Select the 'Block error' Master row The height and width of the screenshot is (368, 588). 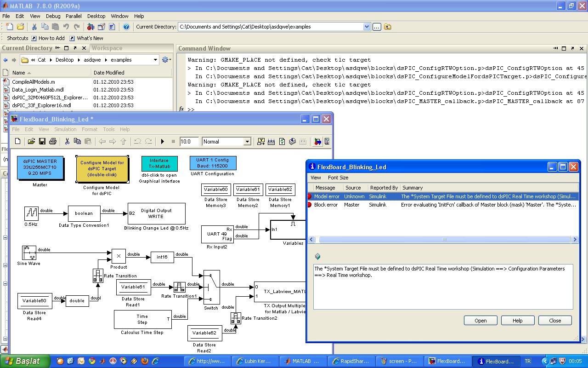tap(443, 205)
